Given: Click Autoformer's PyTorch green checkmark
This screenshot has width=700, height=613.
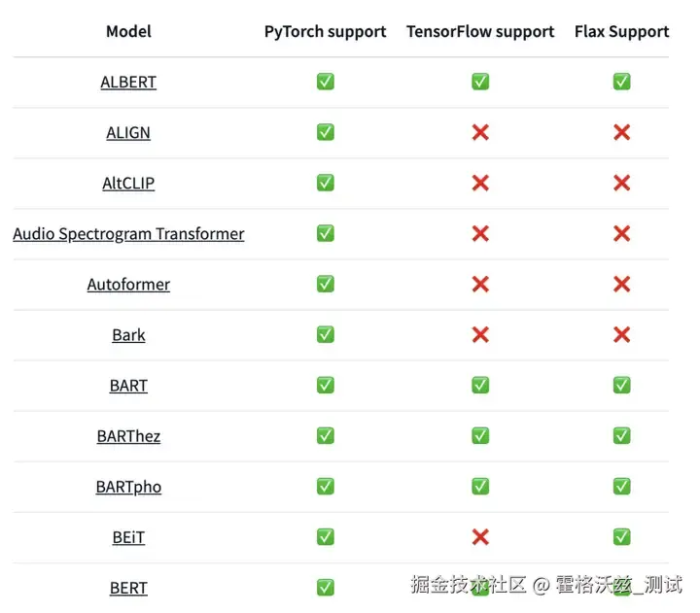Looking at the screenshot, I should coord(326,284).
